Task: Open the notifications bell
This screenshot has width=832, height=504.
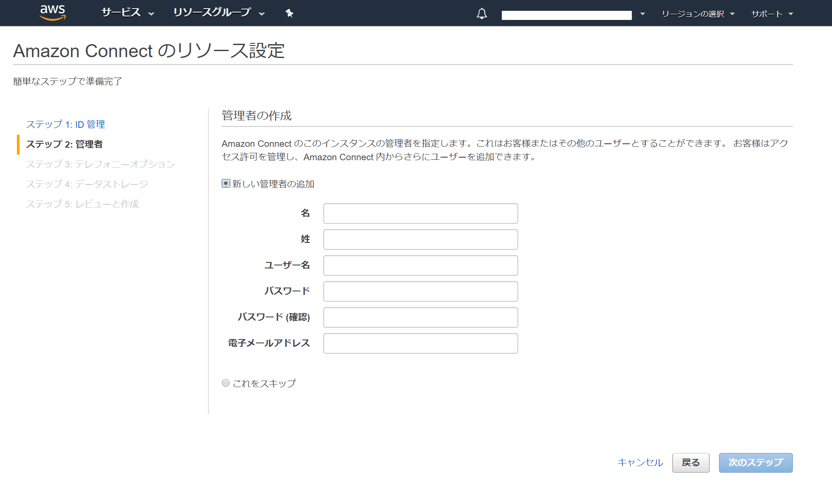Action: [x=481, y=14]
